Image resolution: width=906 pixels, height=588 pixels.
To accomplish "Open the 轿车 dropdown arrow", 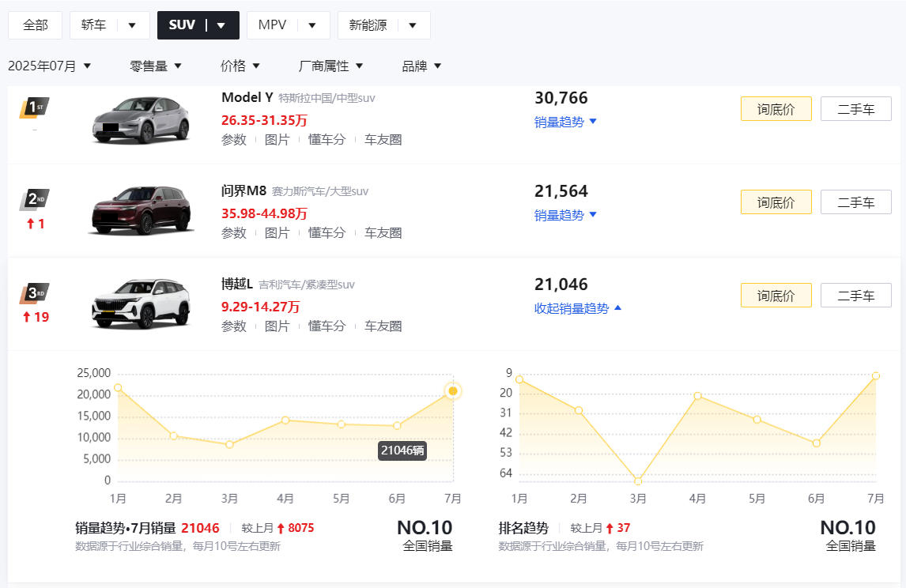I will [x=132, y=25].
